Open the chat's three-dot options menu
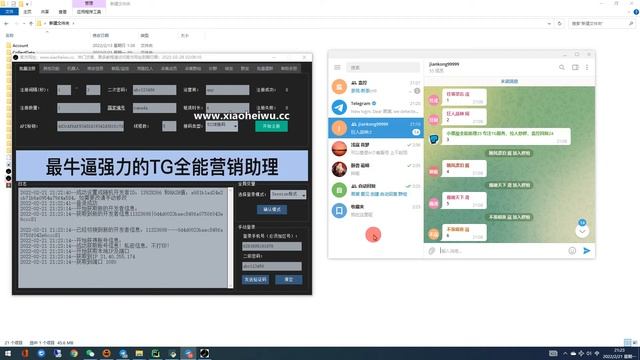Screen dimensions: 640x360 point(587,67)
